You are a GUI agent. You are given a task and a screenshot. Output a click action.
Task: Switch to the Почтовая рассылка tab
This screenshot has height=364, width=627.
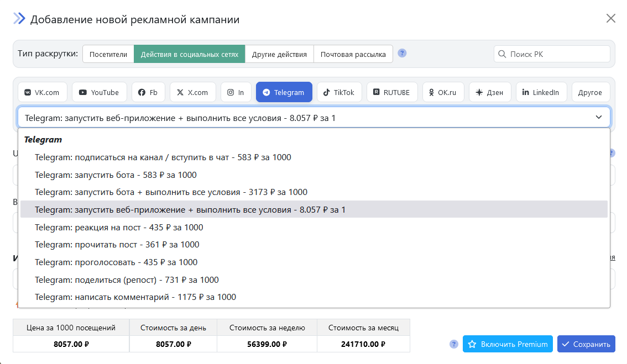(353, 54)
